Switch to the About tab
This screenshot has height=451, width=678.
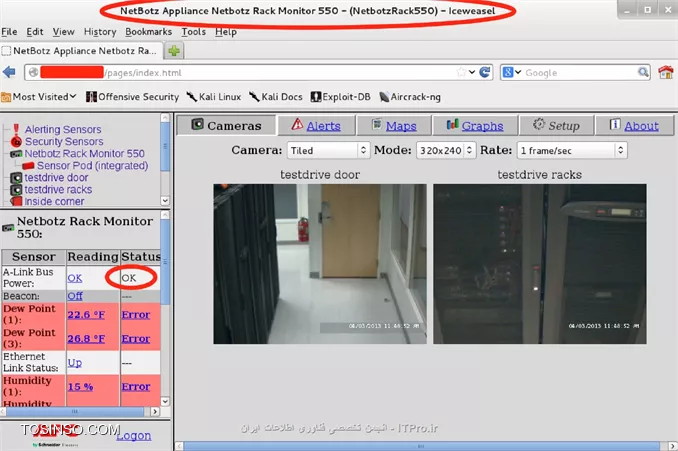[x=634, y=125]
